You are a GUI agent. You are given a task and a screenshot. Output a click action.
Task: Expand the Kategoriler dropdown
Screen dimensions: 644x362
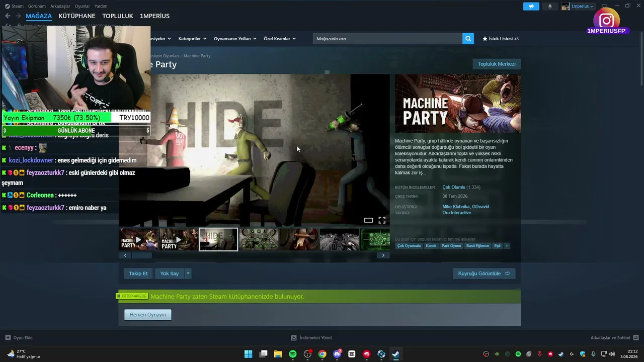pos(192,39)
